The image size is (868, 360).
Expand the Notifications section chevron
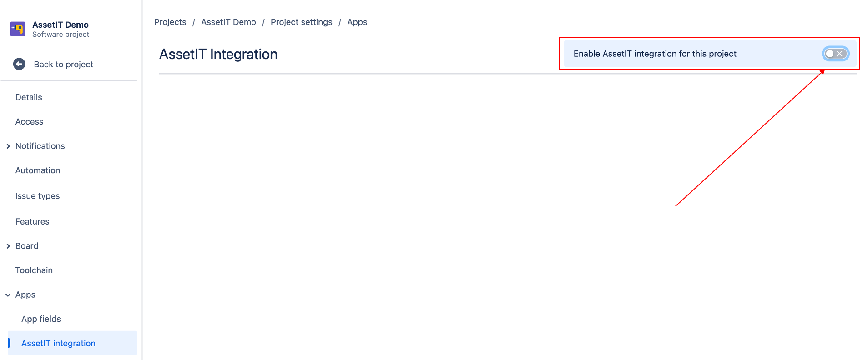coord(8,146)
